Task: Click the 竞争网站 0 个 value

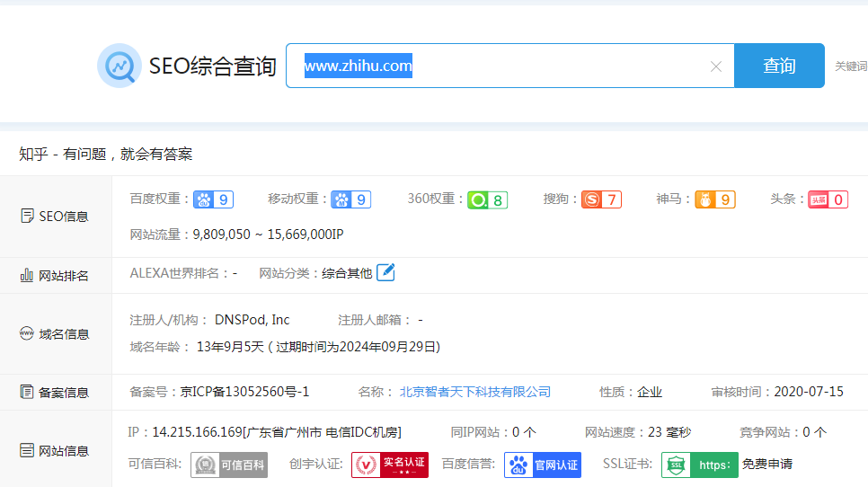Action: coord(815,432)
